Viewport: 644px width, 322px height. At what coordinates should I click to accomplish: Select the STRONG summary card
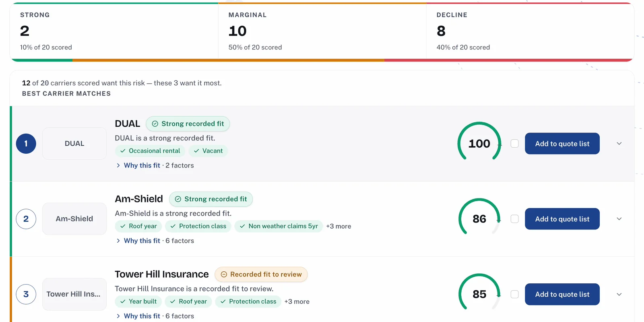(114, 31)
